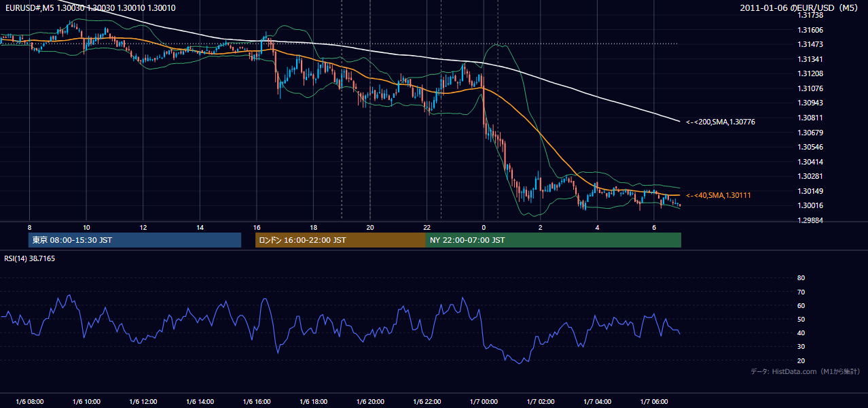Click hour tick 22 under price chart
Image resolution: width=868 pixels, height=408 pixels.
[x=427, y=227]
